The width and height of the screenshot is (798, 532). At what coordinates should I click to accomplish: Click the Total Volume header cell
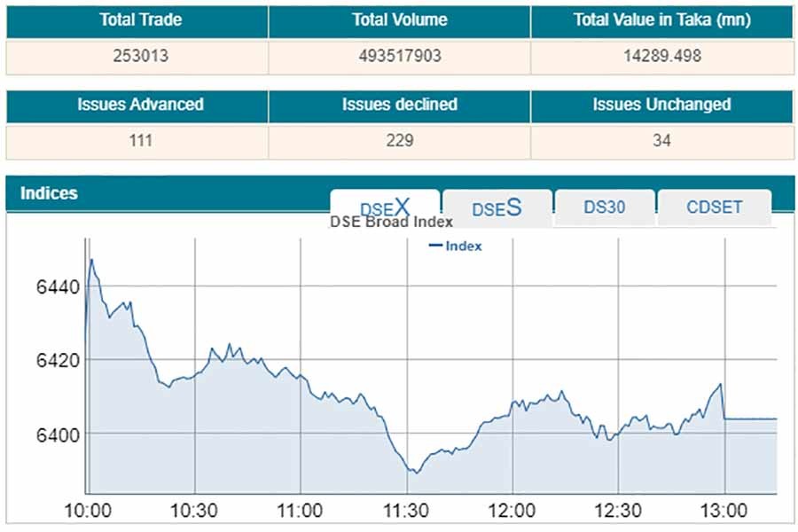pyautogui.click(x=399, y=20)
